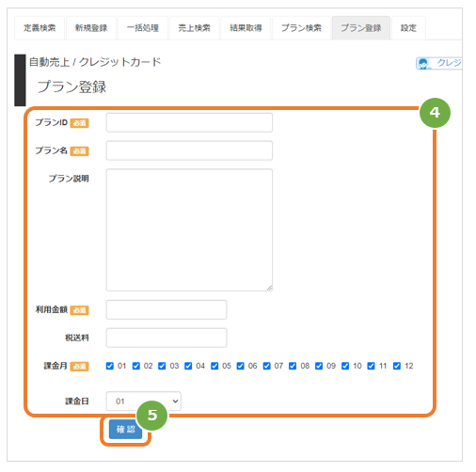Uncheck billing month 04 checkbox
The width and height of the screenshot is (476, 472).
188,366
